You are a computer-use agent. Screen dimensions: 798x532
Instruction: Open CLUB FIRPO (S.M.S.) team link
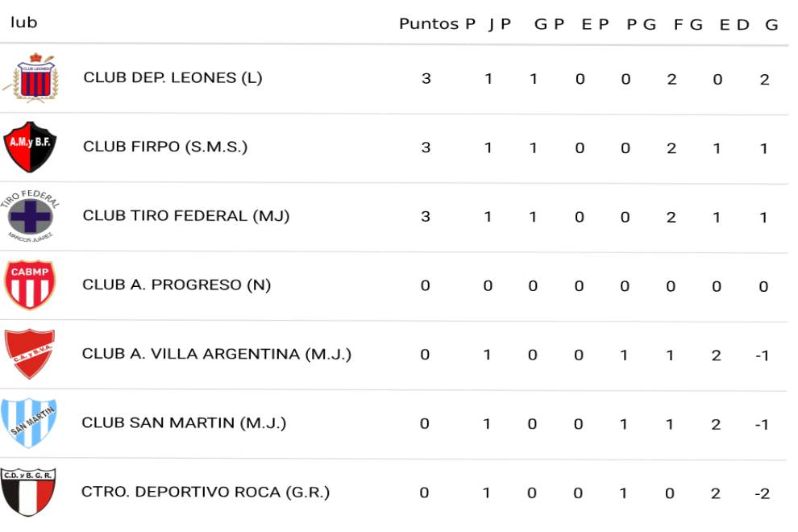pos(165,147)
